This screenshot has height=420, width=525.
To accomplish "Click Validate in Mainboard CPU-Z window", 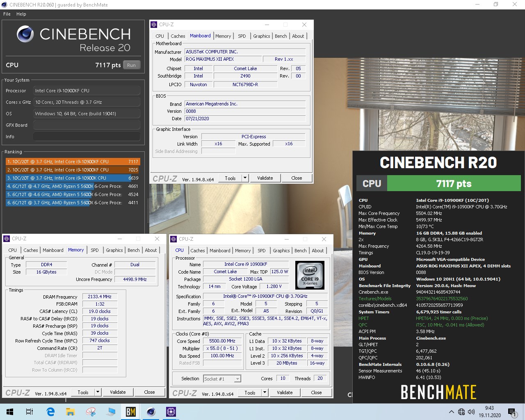I will coord(265,178).
